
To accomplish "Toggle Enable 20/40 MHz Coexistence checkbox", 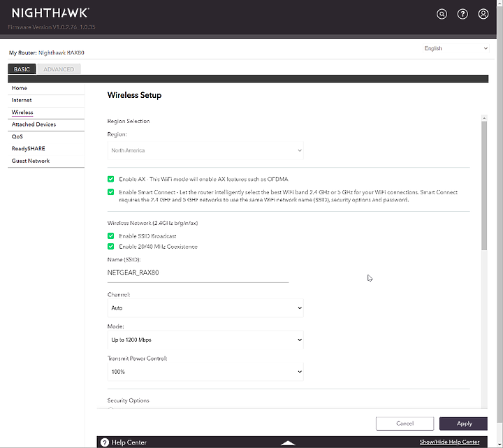I will click(110, 247).
